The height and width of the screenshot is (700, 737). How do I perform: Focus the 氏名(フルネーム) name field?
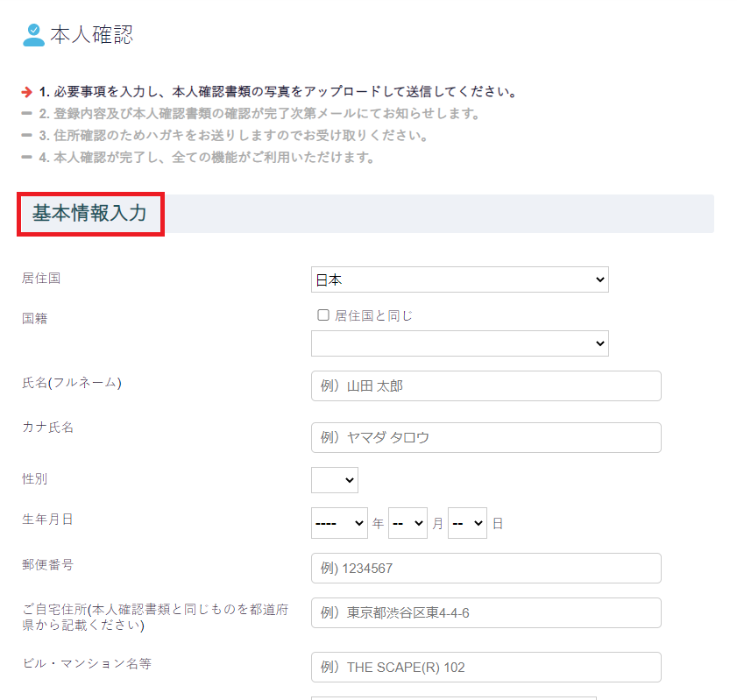(486, 385)
